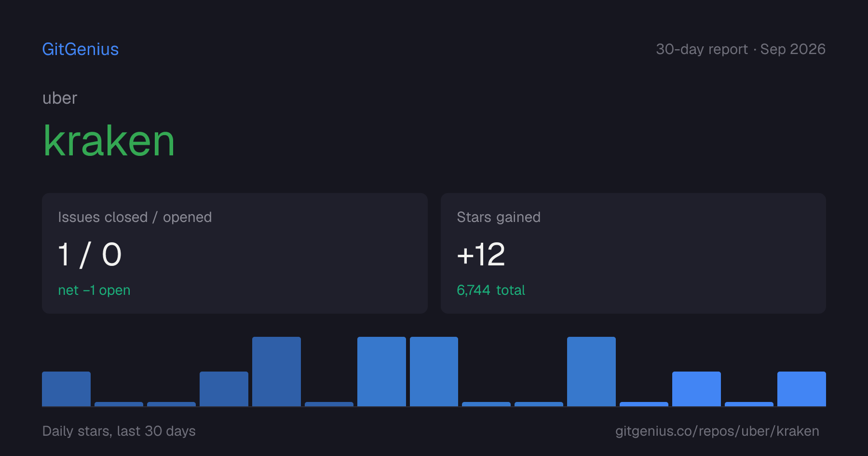Open the Issues closed / opened card

click(235, 253)
